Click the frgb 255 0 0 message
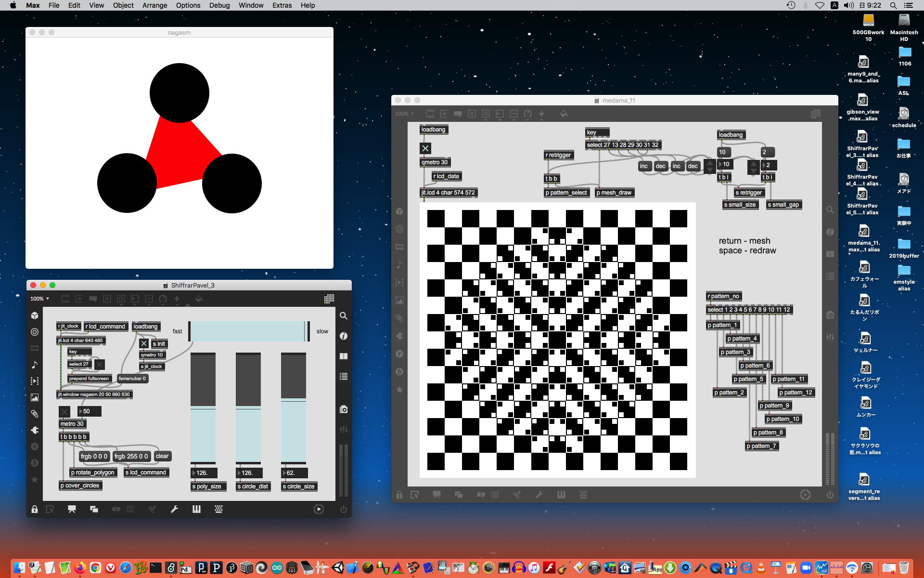The image size is (924, 578). (x=131, y=456)
